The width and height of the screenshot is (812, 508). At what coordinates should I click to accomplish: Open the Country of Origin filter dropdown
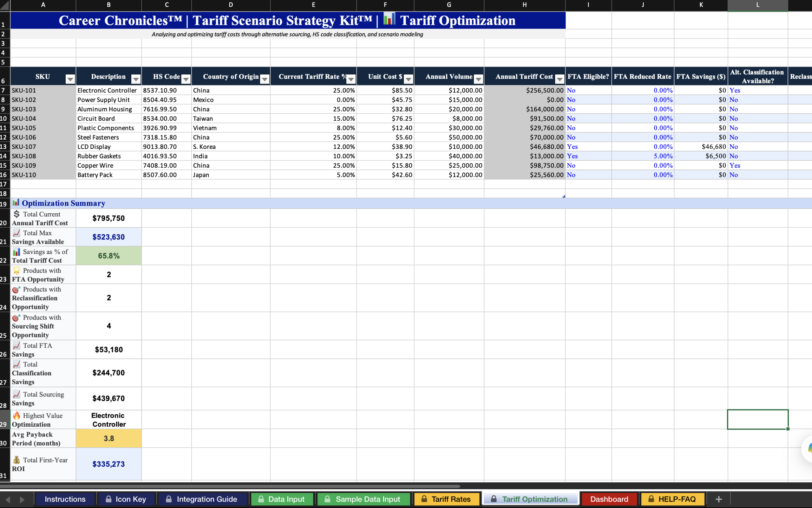point(265,79)
